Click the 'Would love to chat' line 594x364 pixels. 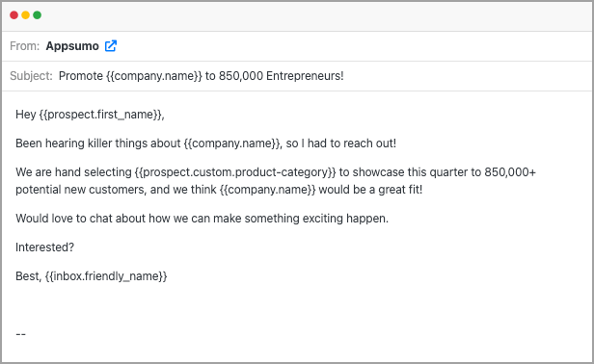[202, 219]
